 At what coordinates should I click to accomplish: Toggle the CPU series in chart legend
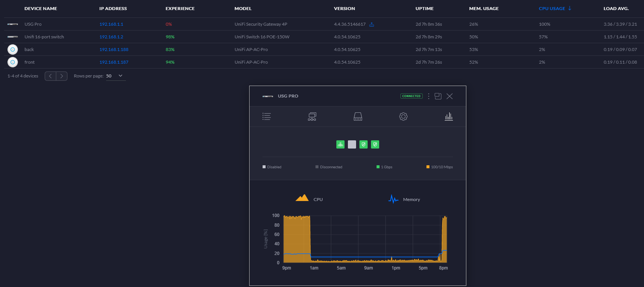pos(309,198)
